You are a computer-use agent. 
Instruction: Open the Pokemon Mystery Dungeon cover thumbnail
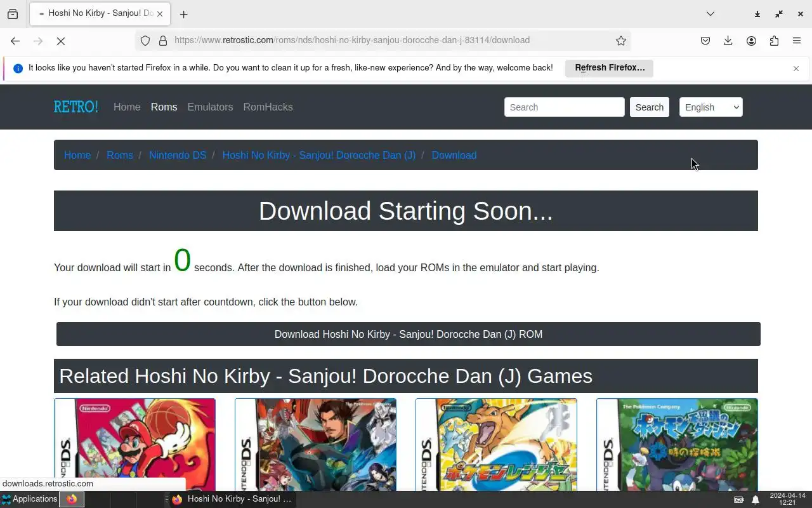tap(677, 444)
